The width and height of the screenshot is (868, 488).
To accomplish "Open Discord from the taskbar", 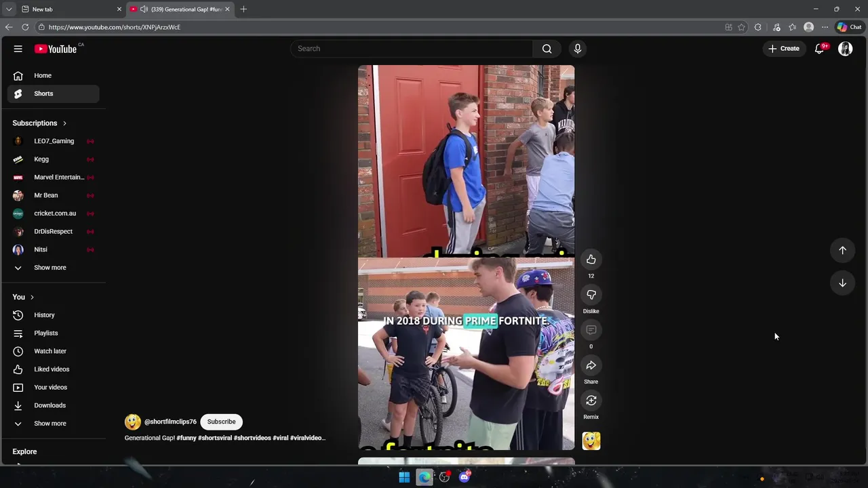I will (x=465, y=477).
